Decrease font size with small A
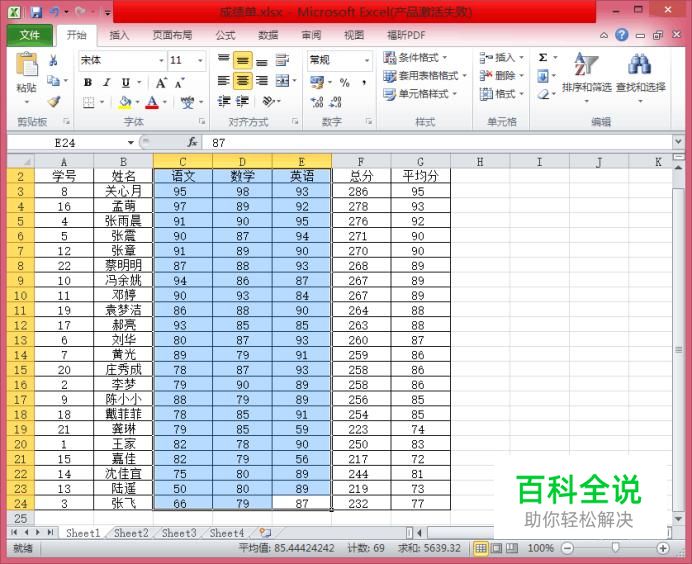692x564 pixels. pyautogui.click(x=179, y=83)
